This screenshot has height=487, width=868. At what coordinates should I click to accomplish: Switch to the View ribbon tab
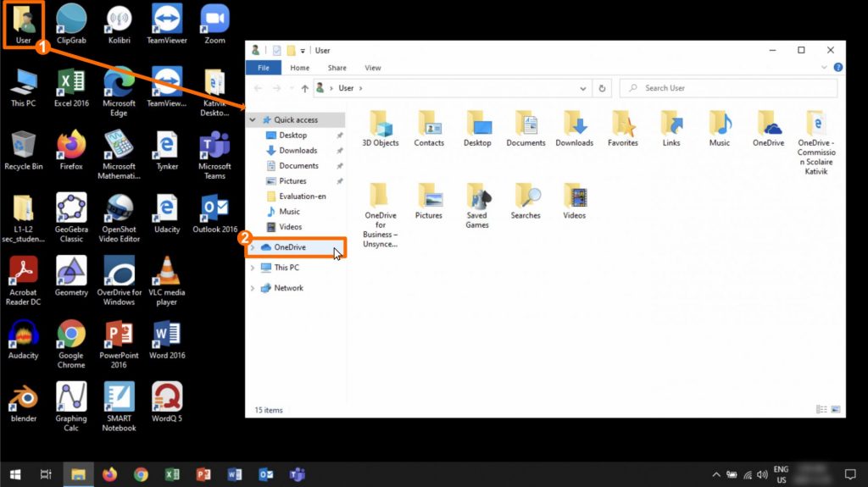click(x=372, y=68)
